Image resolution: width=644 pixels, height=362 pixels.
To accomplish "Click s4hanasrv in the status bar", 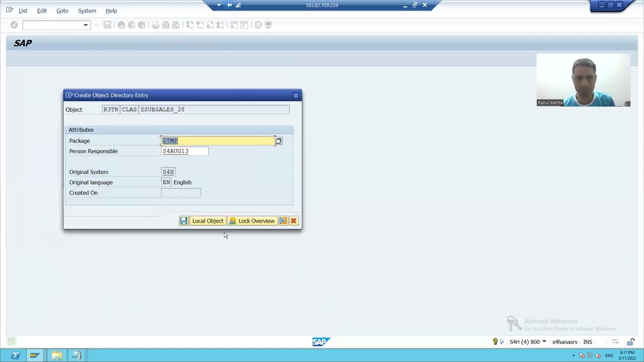I will (x=565, y=342).
